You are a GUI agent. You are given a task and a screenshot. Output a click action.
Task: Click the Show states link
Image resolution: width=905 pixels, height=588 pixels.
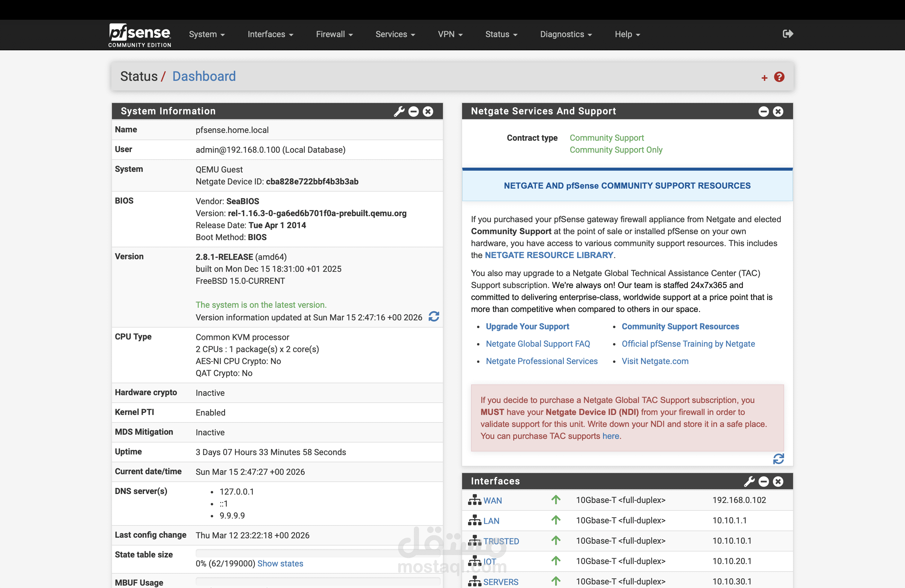(x=280, y=564)
